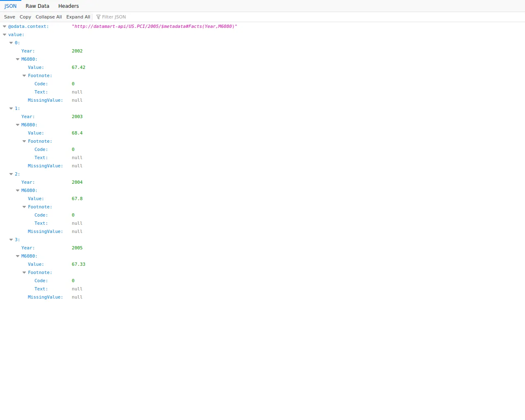
Task: Collapse the Footnote node under item 0
Action: 24,75
